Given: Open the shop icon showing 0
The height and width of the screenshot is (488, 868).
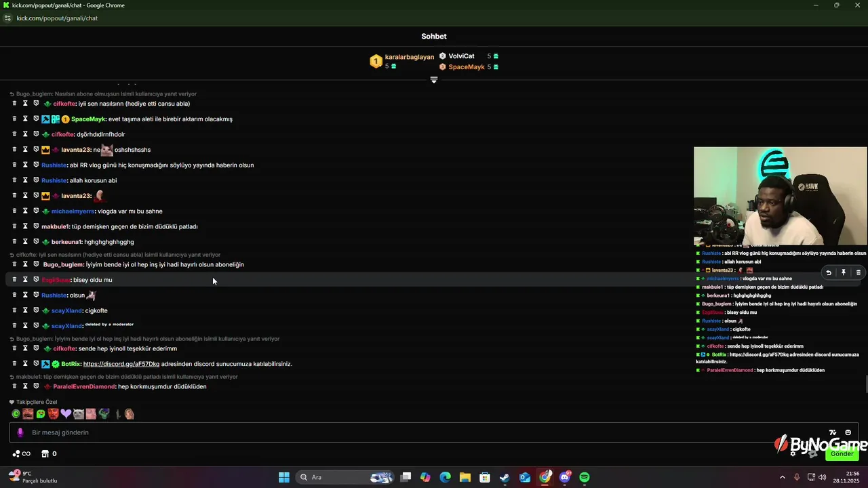Looking at the screenshot, I should (x=49, y=454).
